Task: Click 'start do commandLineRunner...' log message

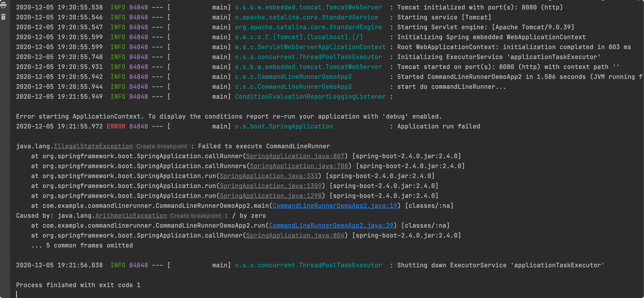Action: pyautogui.click(x=451, y=87)
